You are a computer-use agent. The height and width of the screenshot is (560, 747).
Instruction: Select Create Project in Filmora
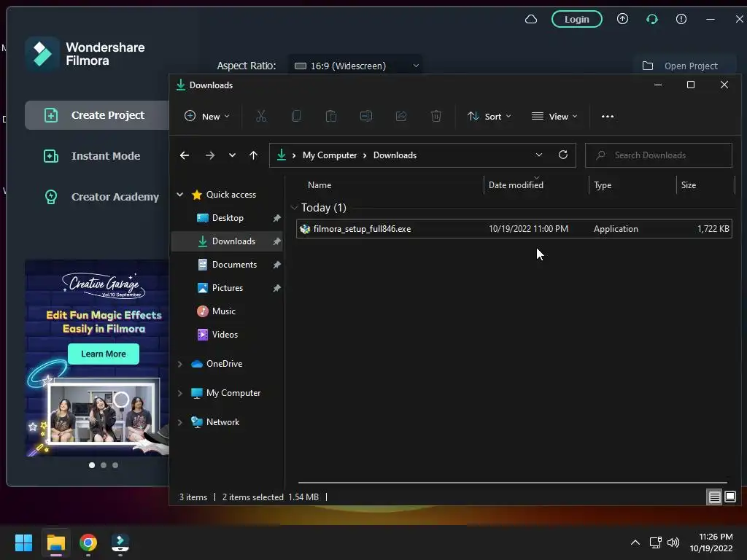(x=97, y=115)
